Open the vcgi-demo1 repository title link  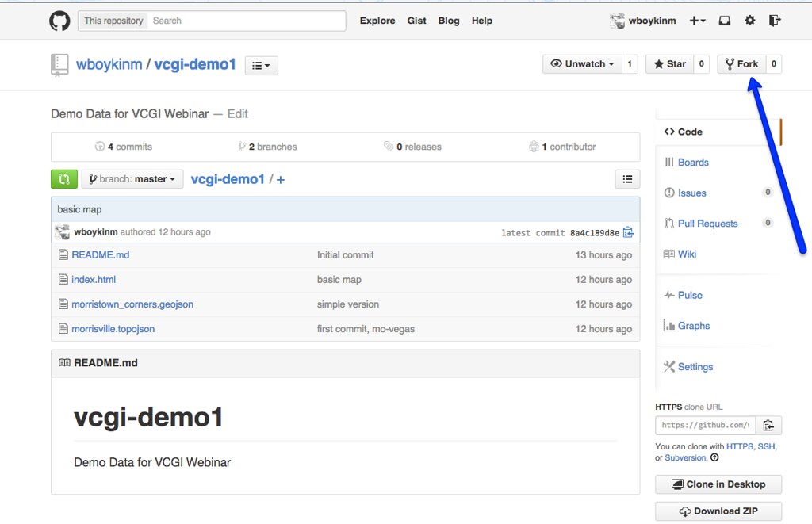[x=195, y=64]
